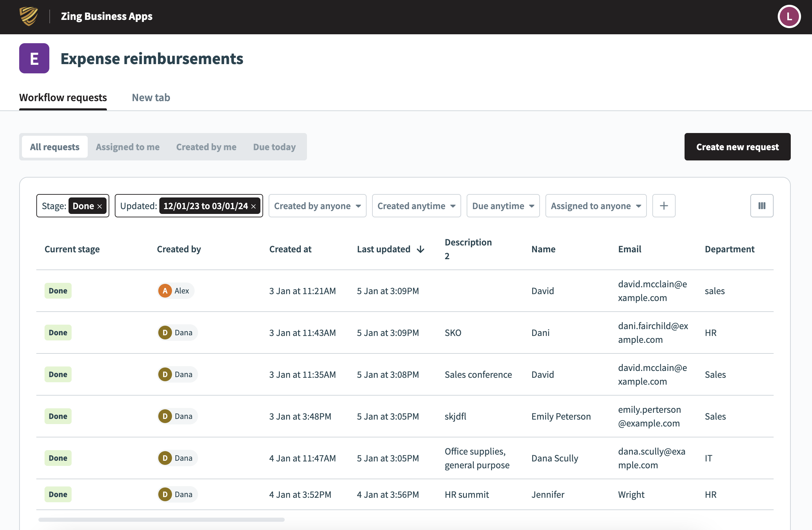Image resolution: width=812 pixels, height=530 pixels.
Task: Expand the Assigned to anyone dropdown
Action: (x=595, y=206)
